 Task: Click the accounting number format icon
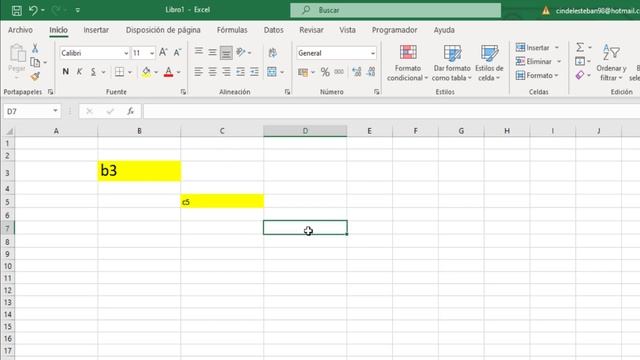pyautogui.click(x=303, y=73)
